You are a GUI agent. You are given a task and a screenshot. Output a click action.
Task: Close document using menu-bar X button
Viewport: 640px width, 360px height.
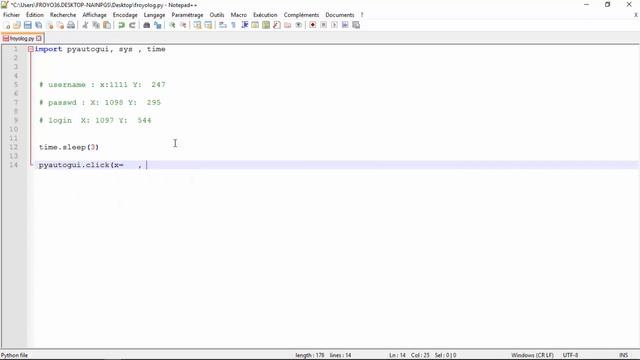[636, 15]
